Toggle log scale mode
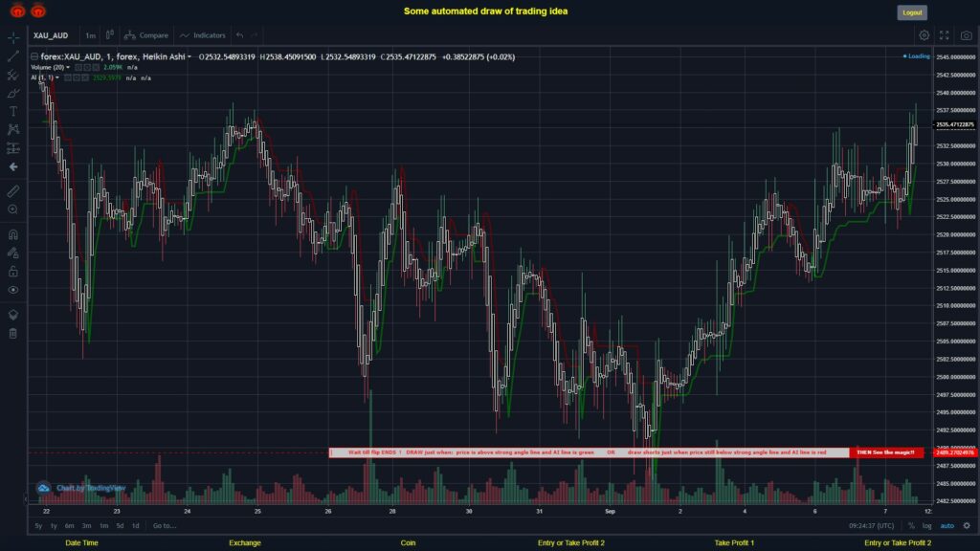Viewport: 980px width, 551px height. point(926,526)
